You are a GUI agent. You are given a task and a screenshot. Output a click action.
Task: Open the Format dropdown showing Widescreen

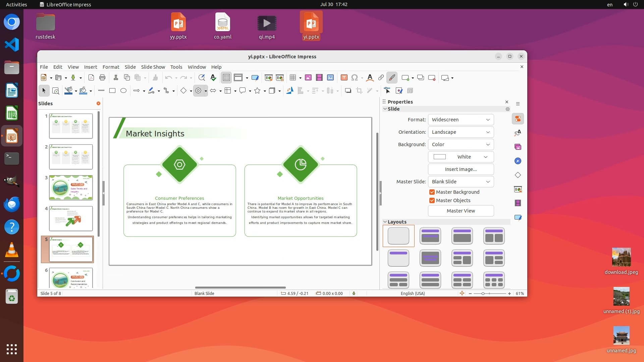[461, 120]
